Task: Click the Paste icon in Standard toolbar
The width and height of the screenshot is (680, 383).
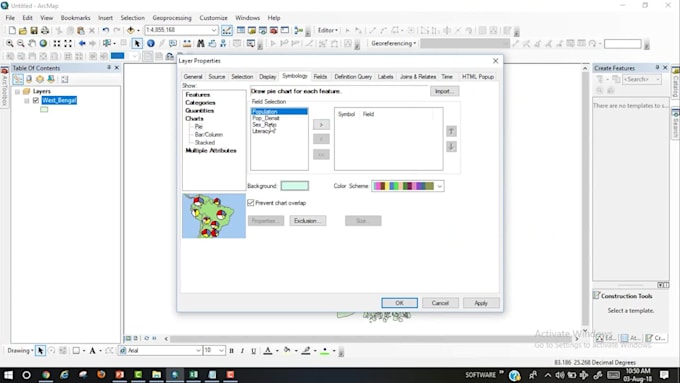Action: coord(81,30)
